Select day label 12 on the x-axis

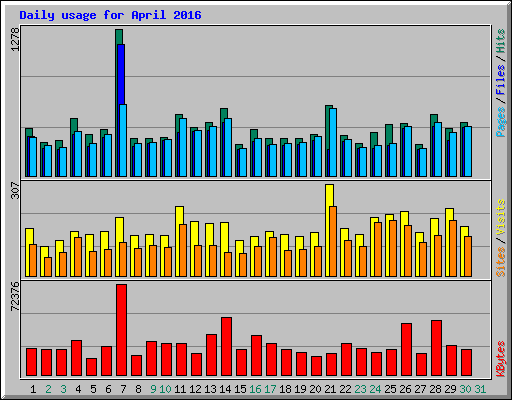pyautogui.click(x=195, y=389)
